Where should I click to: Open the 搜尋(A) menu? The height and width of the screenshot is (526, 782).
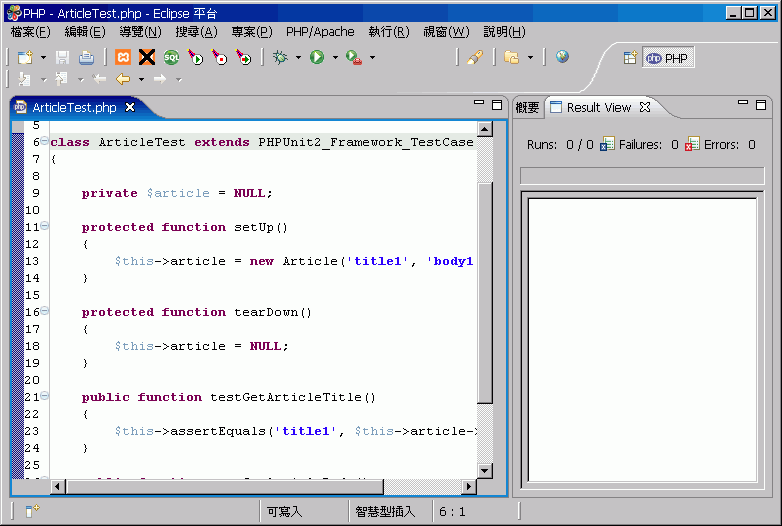click(x=196, y=32)
